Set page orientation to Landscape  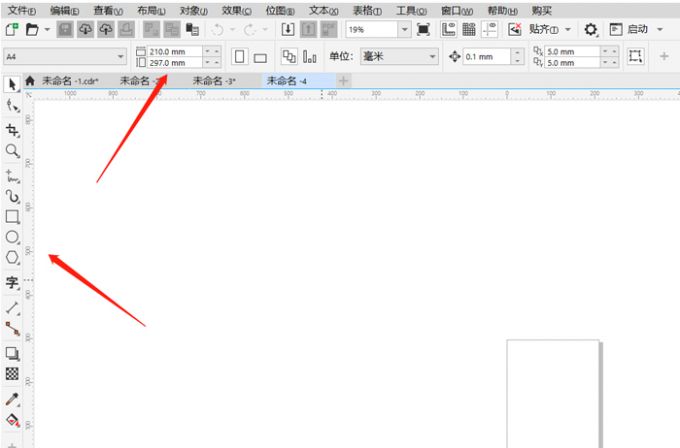260,57
